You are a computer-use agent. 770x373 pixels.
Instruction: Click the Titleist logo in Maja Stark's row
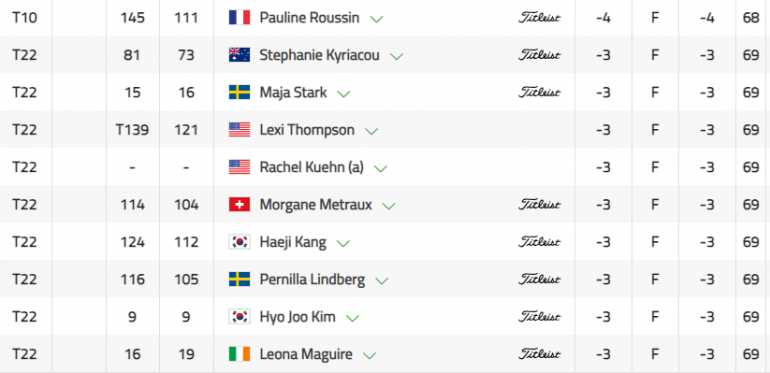[539, 92]
